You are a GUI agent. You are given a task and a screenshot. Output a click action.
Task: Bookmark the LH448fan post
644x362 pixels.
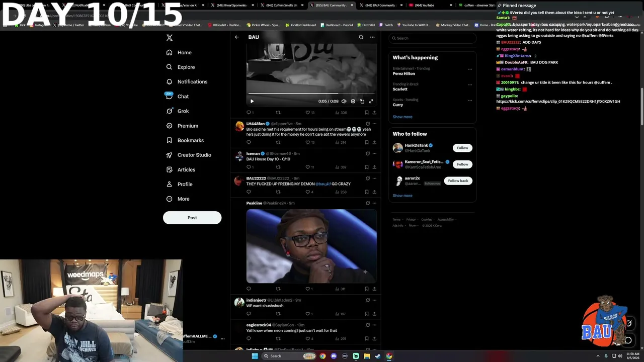[367, 142]
